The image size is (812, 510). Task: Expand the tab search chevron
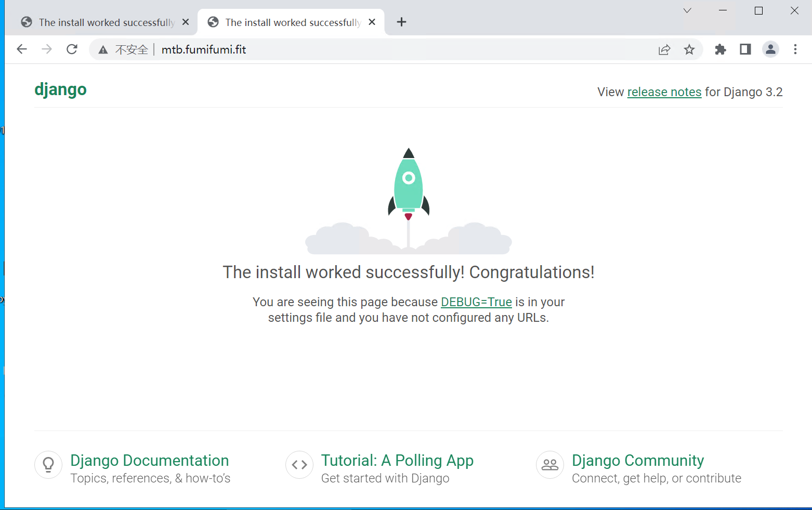point(687,10)
